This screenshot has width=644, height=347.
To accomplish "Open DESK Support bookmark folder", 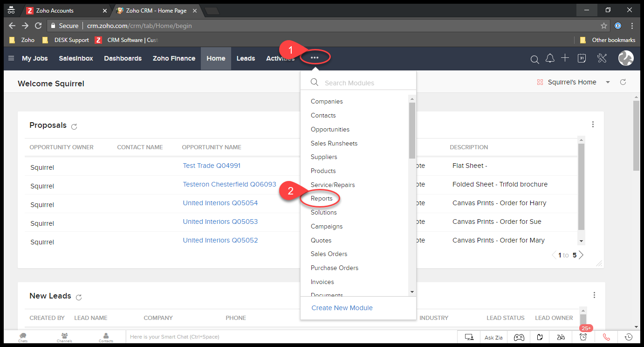I will coord(66,40).
